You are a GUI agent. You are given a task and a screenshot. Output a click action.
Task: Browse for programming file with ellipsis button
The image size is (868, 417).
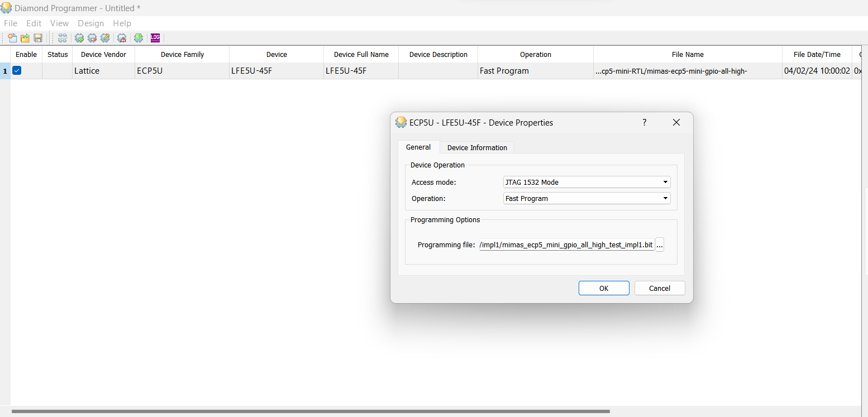[660, 245]
